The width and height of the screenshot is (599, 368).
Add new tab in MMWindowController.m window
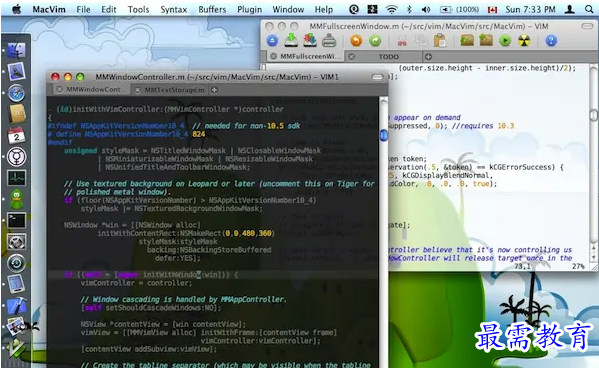click(x=215, y=90)
